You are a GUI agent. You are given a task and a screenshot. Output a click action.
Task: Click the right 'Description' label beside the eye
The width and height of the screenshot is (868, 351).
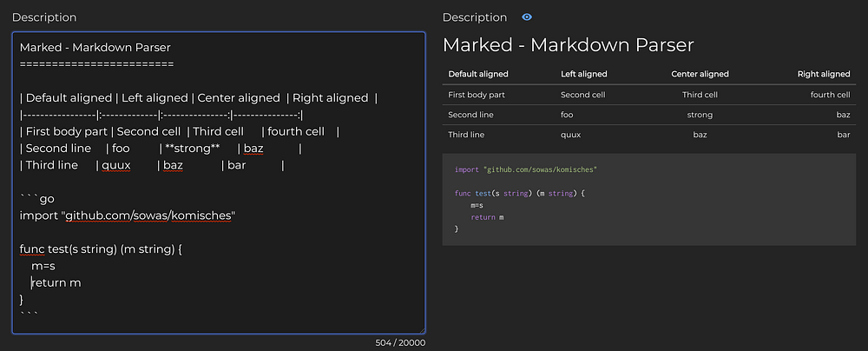475,17
